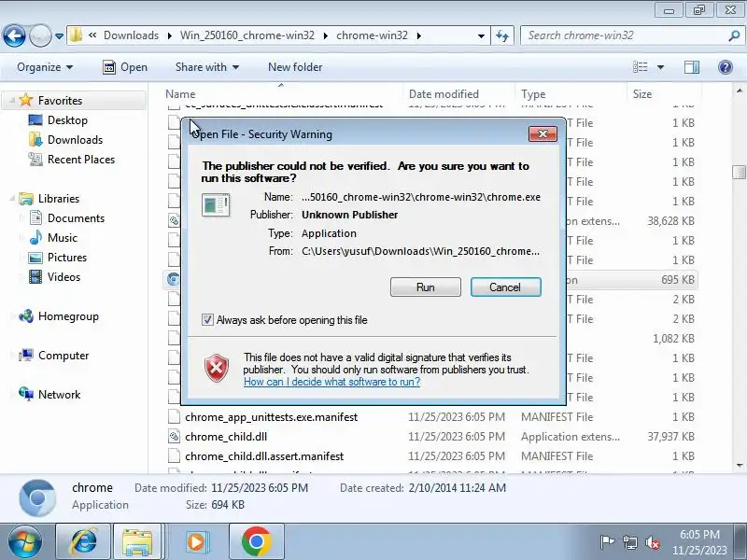Click the change view icon
The image size is (747, 560).
coord(640,67)
